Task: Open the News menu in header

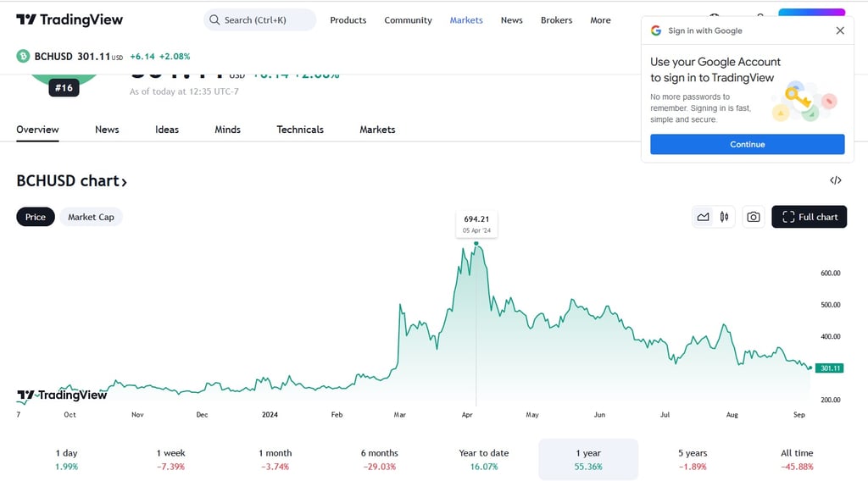Action: click(x=511, y=20)
